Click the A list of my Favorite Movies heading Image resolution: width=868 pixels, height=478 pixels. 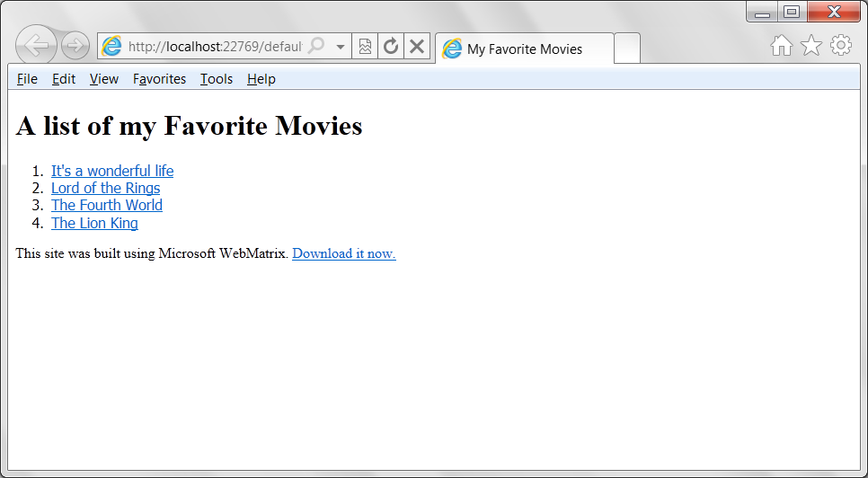190,126
